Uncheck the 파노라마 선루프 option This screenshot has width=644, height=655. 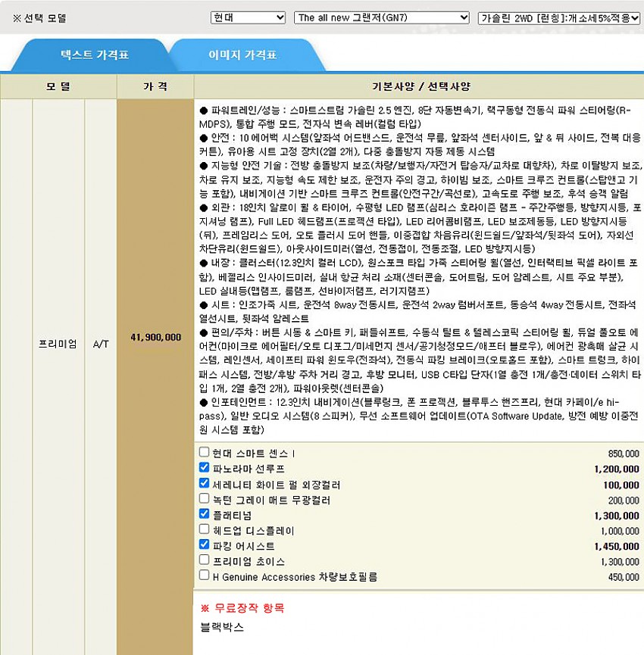pyautogui.click(x=204, y=468)
